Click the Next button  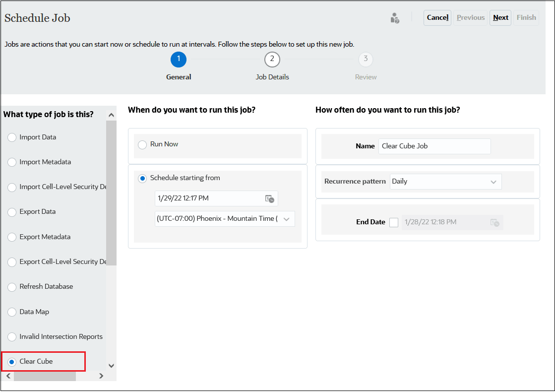point(500,17)
